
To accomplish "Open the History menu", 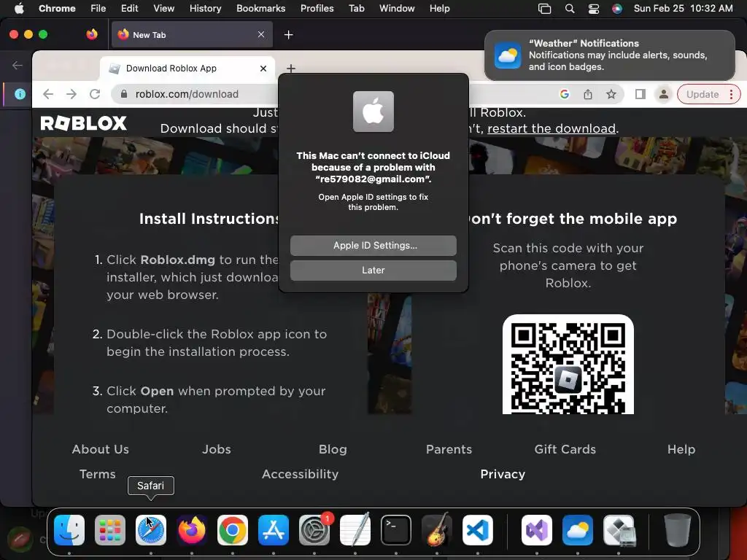I will pos(205,9).
